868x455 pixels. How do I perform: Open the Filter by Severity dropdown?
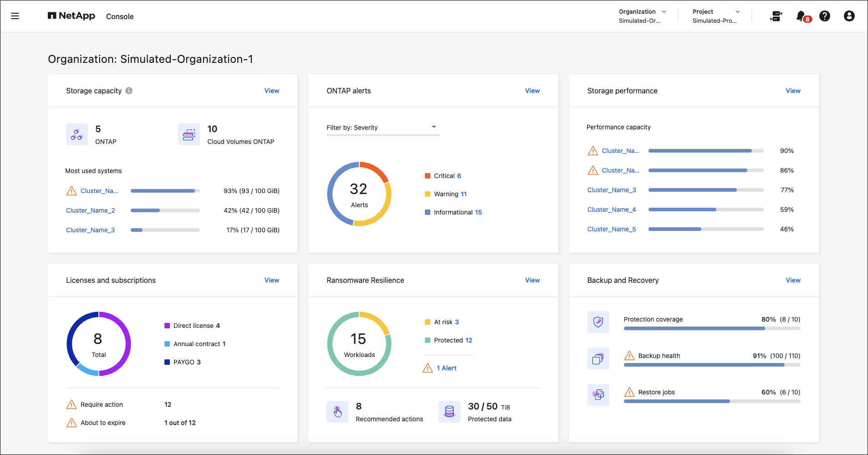click(383, 128)
